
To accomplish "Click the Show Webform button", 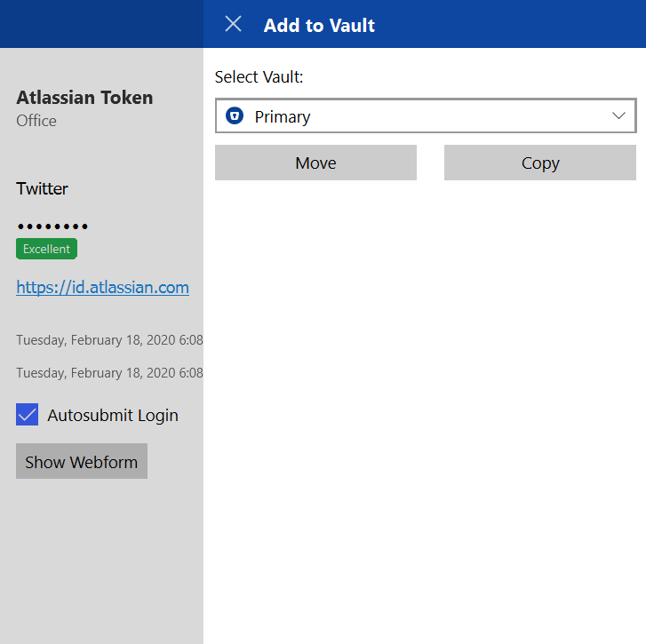I will pyautogui.click(x=82, y=461).
